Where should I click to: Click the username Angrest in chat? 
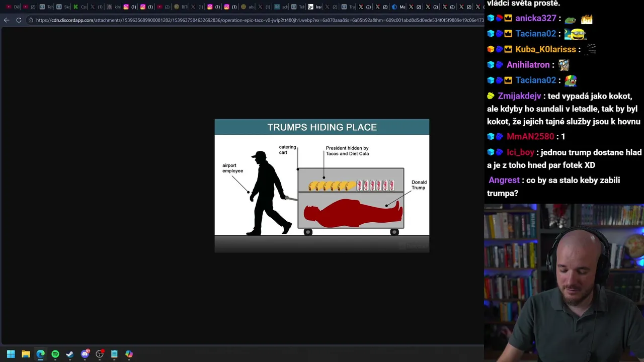pos(504,180)
